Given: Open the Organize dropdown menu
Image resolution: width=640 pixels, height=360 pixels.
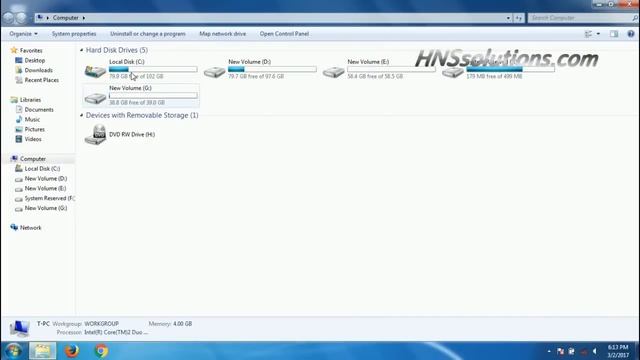Looking at the screenshot, I should (24, 34).
